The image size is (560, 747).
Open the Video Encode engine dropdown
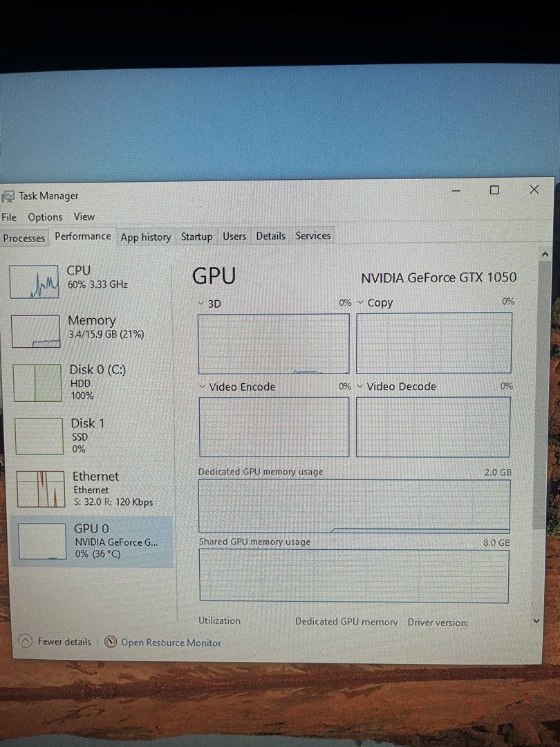coord(203,387)
